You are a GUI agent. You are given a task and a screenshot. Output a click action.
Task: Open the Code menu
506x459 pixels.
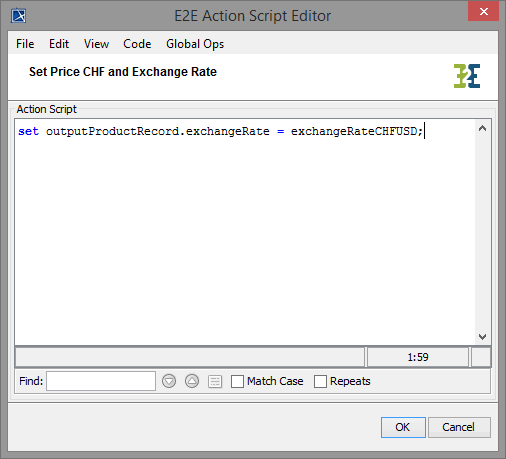(x=137, y=44)
